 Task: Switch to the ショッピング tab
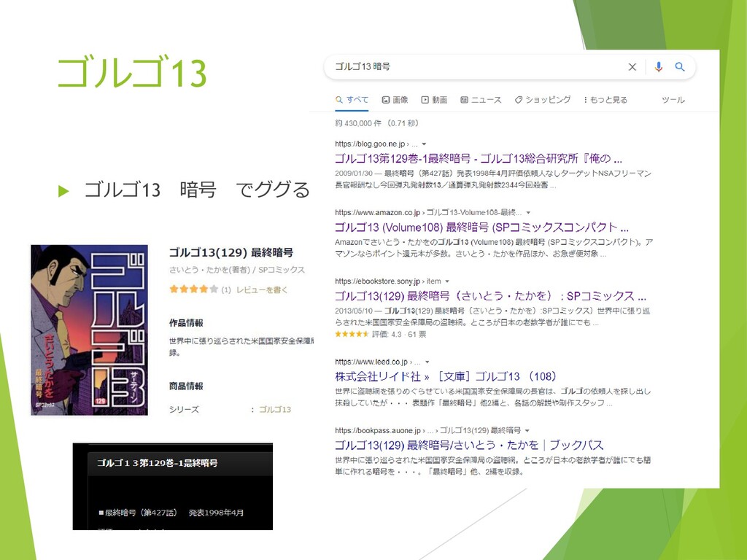point(543,100)
